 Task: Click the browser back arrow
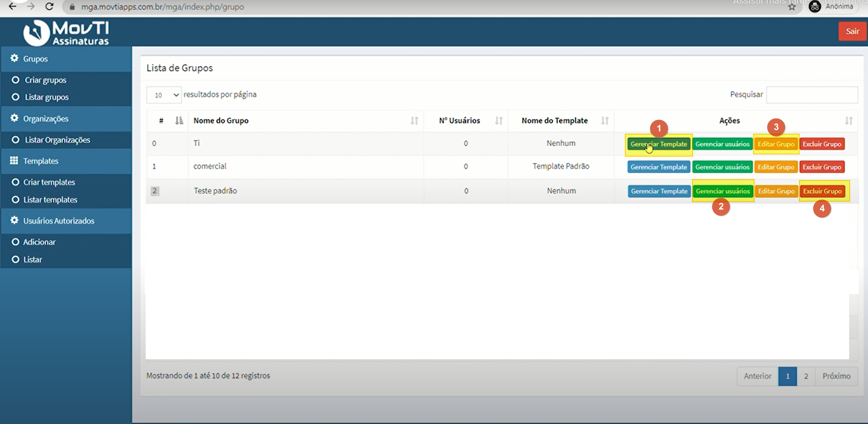12,6
